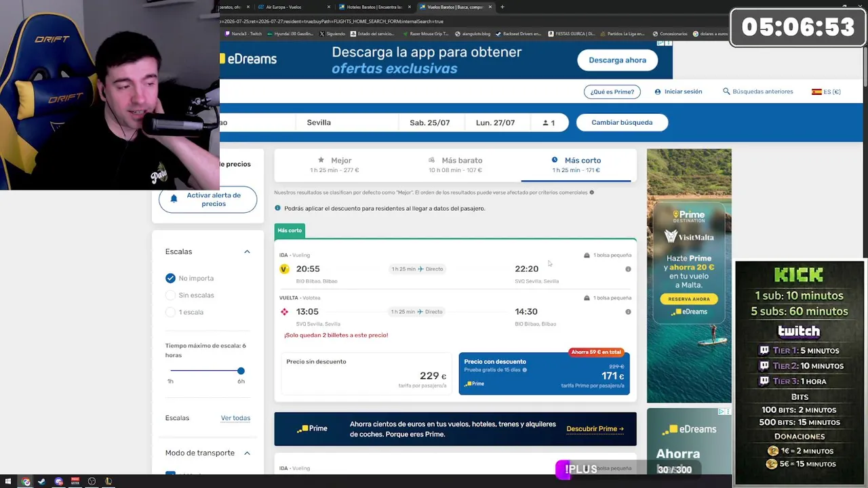Image resolution: width=868 pixels, height=488 pixels.
Task: Click the ¿Qué es Prime? button
Action: [612, 91]
